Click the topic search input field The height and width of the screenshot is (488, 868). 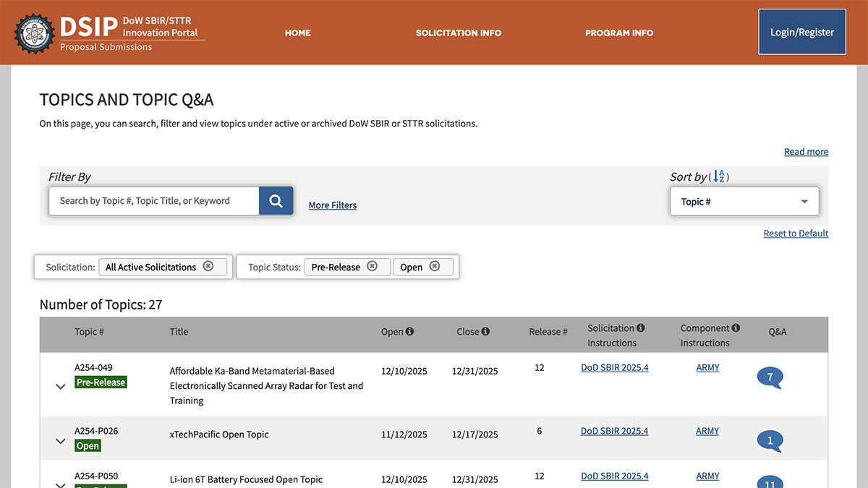153,201
